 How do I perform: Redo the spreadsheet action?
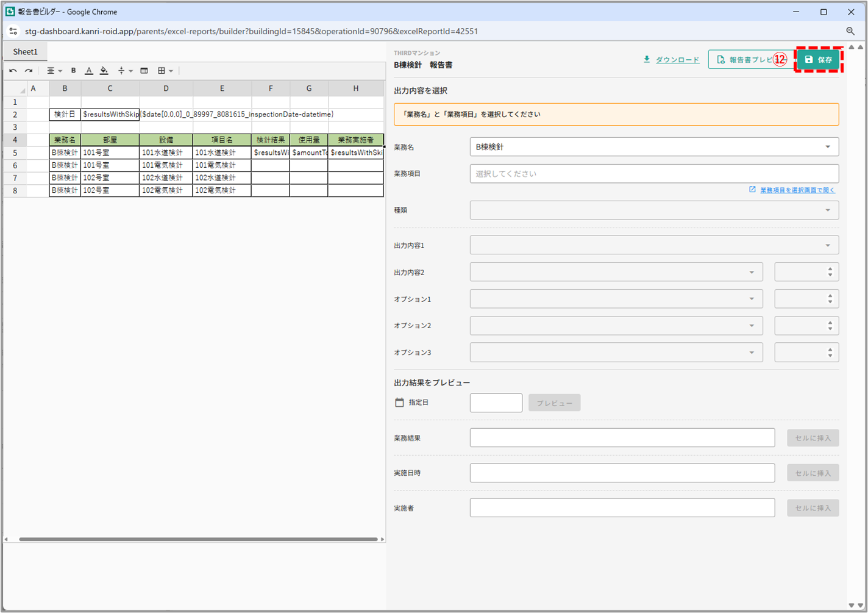click(x=29, y=71)
